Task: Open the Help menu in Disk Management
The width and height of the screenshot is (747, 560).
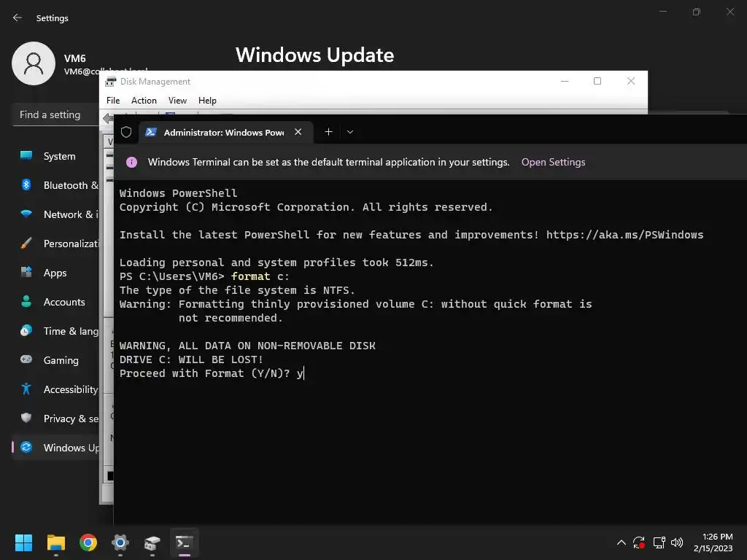Action: 207,101
